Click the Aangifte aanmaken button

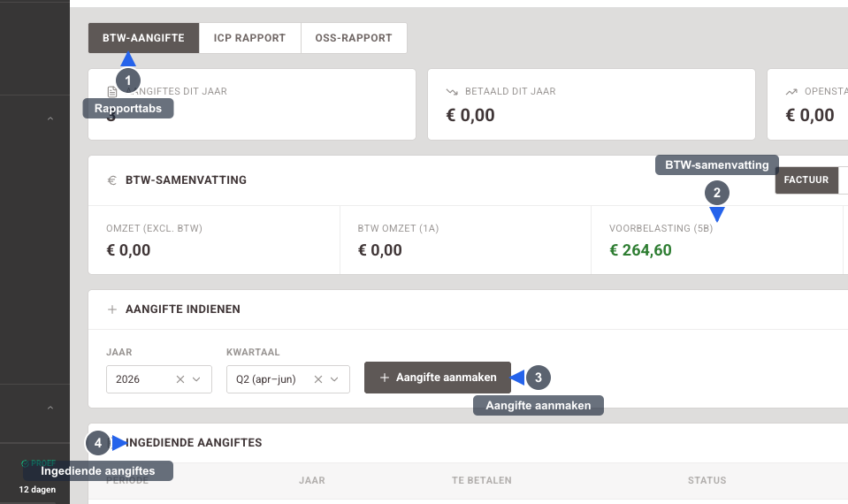pyautogui.click(x=438, y=378)
